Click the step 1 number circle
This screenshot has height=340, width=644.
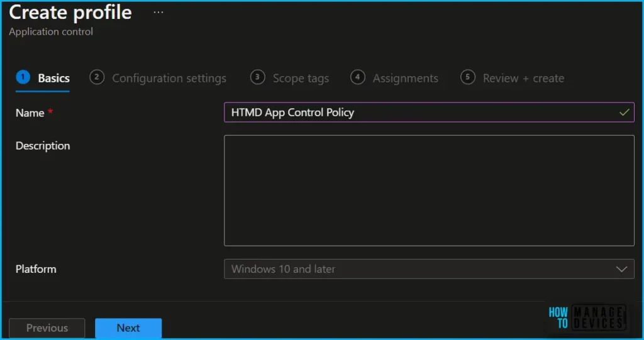23,77
